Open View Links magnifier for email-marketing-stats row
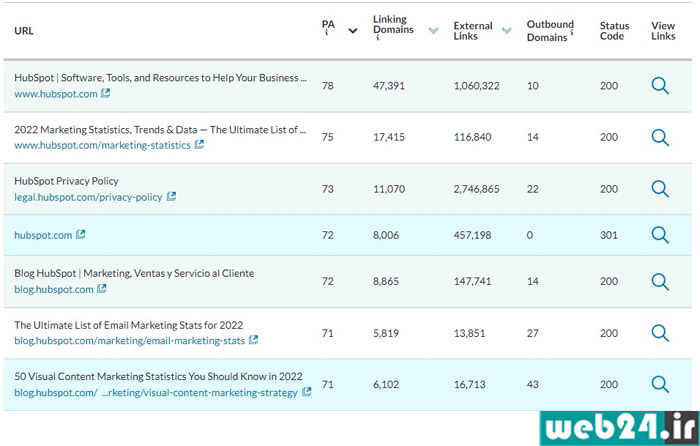This screenshot has width=700, height=446. (660, 333)
